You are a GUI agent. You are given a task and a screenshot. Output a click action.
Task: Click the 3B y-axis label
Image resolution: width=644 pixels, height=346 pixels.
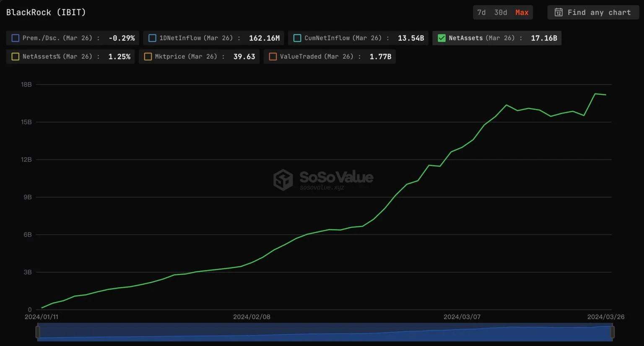[28, 272]
